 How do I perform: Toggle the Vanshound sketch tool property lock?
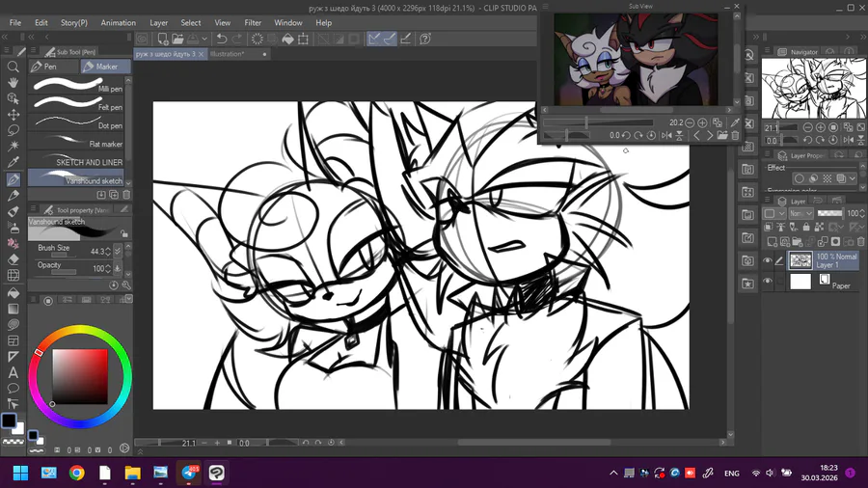click(x=124, y=234)
